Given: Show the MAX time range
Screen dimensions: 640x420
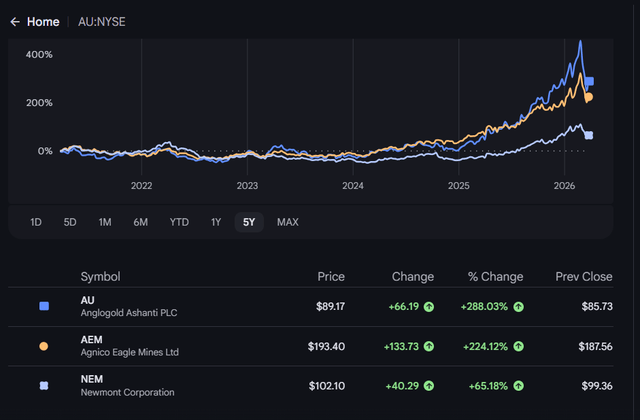Looking at the screenshot, I should pos(288,222).
